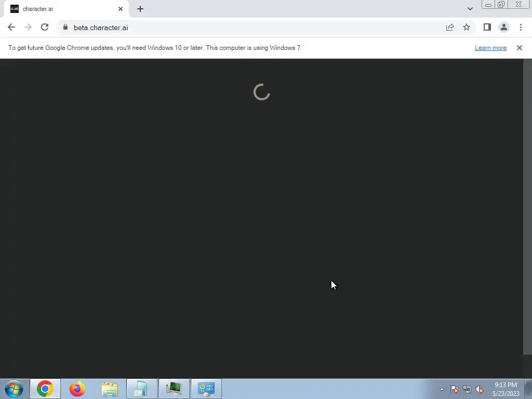Follow the Learn more link

(490, 48)
